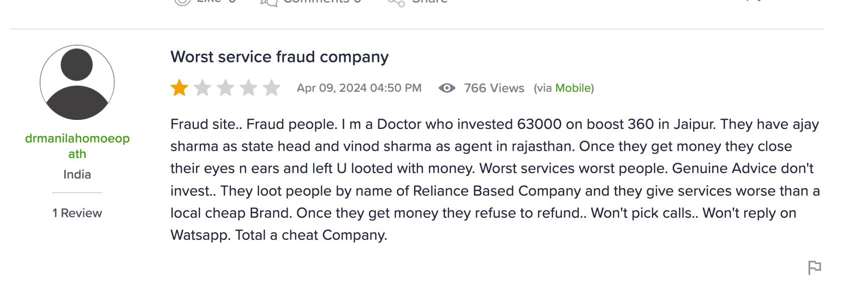Viewport: 868px width, 295px height.
Task: Click the 766 Views counter
Action: click(x=494, y=88)
